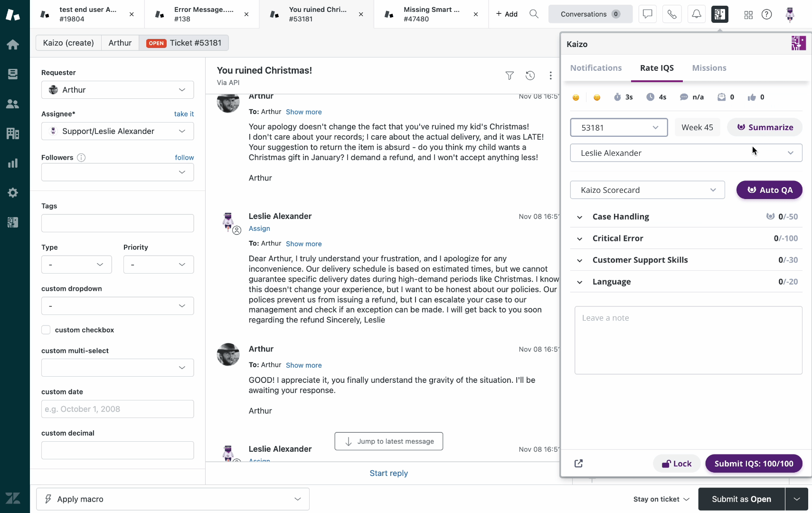This screenshot has width=812, height=513.
Task: Filter conversation with funnel icon
Action: (x=510, y=76)
